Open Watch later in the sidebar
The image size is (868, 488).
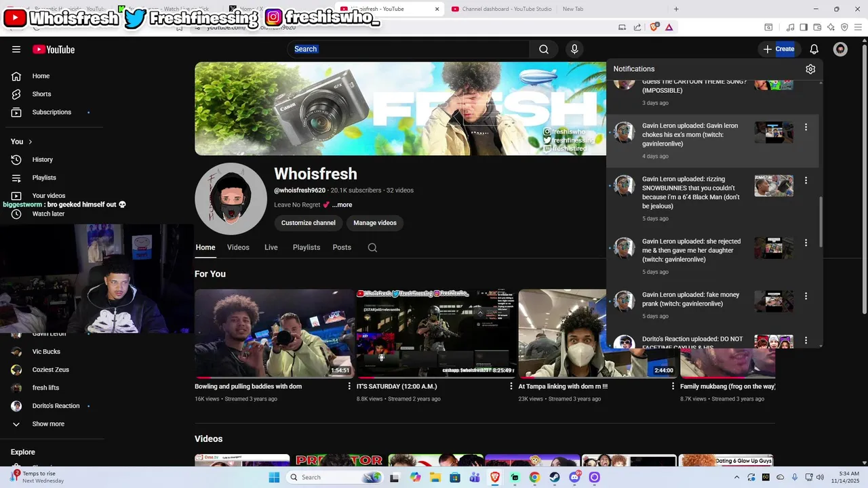[x=48, y=214]
